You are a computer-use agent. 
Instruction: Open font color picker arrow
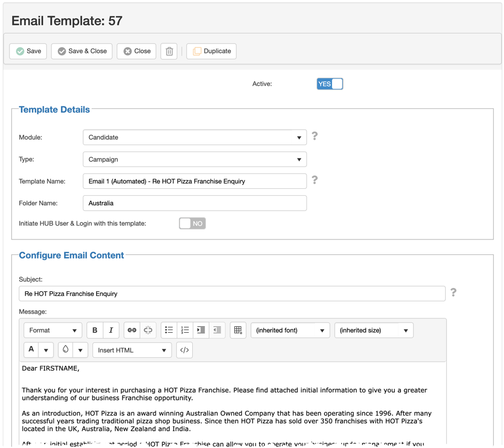tap(46, 350)
